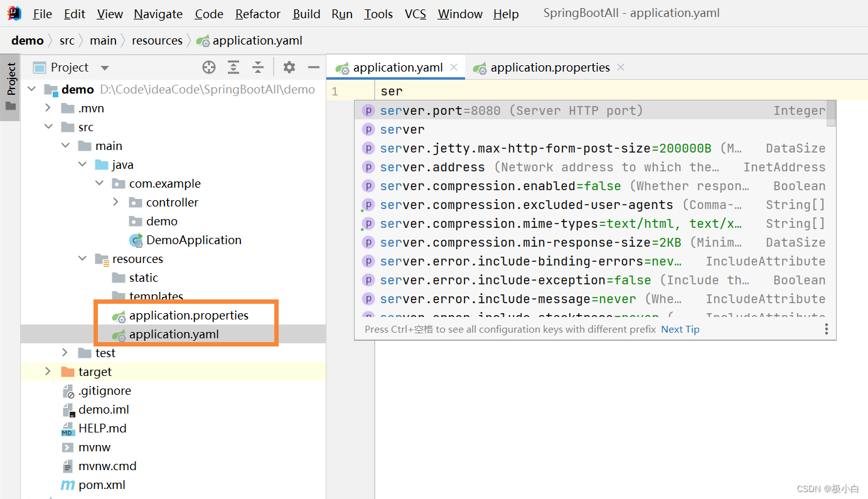The width and height of the screenshot is (868, 499).
Task: Select server.error.include-exception=false suggestion
Action: click(591, 280)
